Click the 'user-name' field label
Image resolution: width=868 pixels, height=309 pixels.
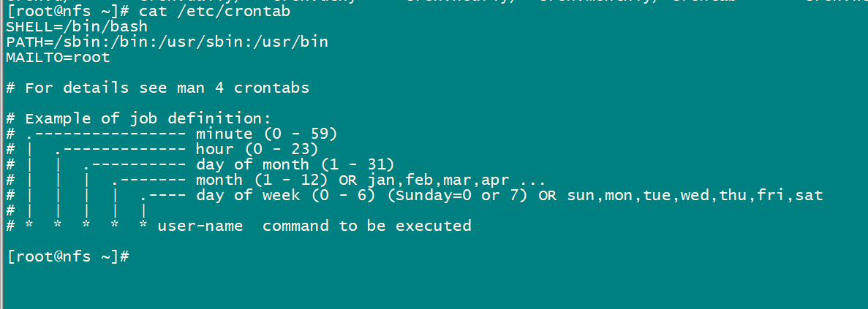point(200,226)
